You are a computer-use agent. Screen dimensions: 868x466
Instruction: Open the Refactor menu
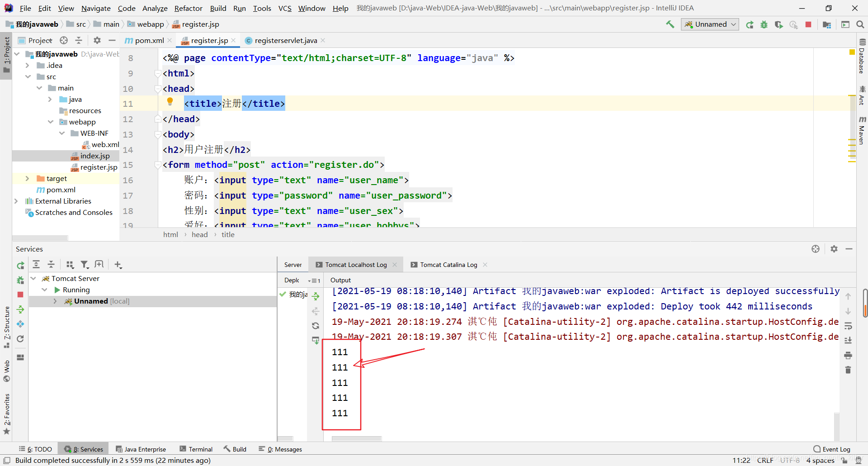(188, 8)
